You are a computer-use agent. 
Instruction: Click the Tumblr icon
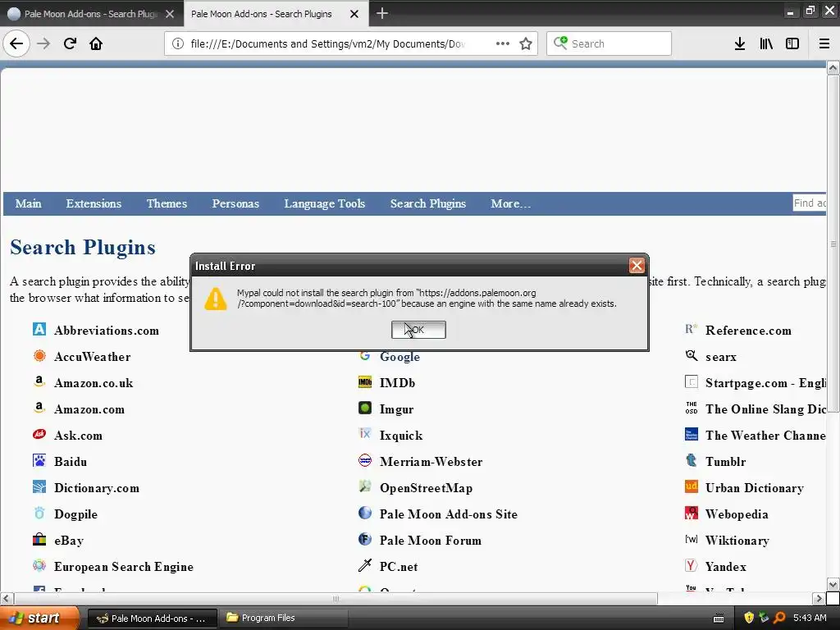[x=691, y=460]
